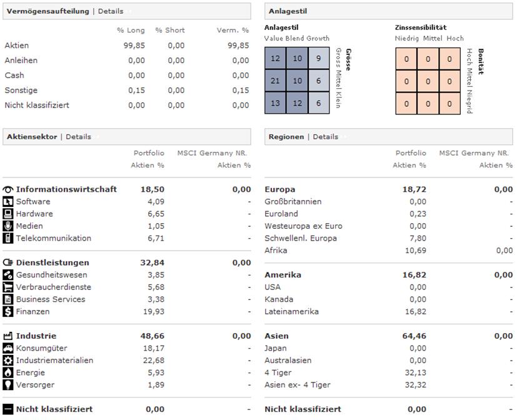Open the Regionen Details link
The width and height of the screenshot is (517, 420).
(325, 137)
